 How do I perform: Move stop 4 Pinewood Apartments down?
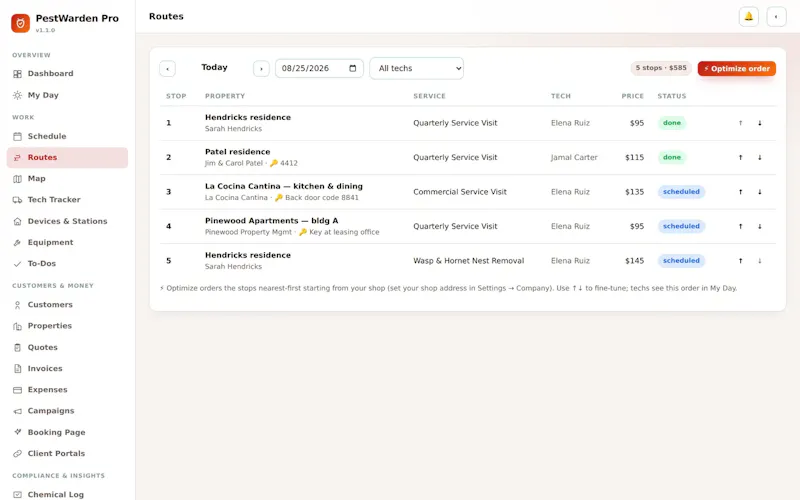pos(760,227)
